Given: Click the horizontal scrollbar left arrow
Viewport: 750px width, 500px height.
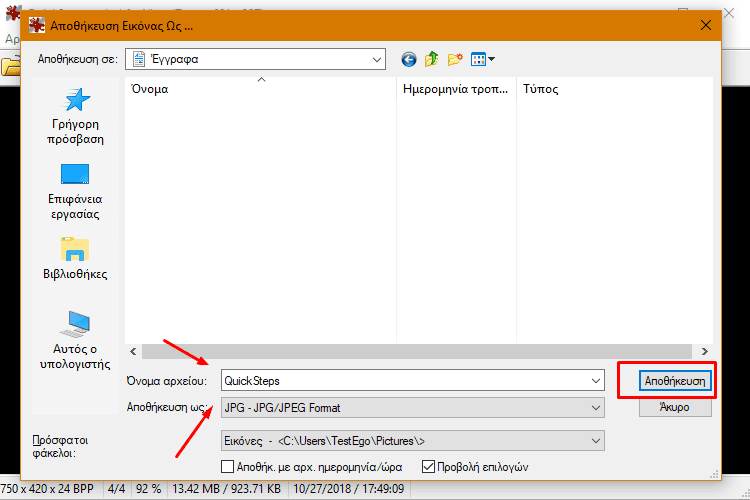Looking at the screenshot, I should (133, 352).
